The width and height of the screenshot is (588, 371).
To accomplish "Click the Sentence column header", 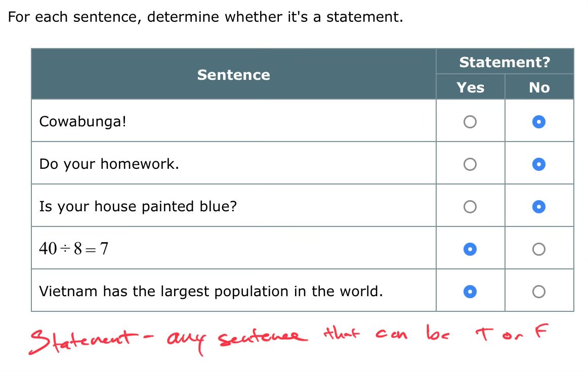I will click(233, 75).
